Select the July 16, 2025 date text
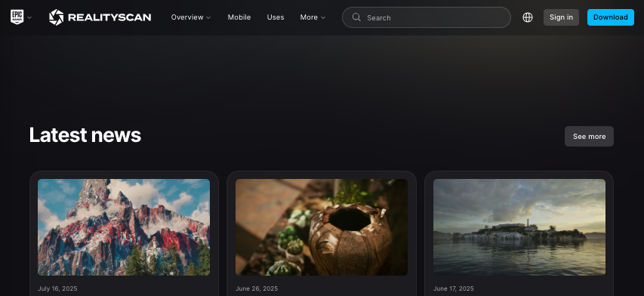Image resolution: width=644 pixels, height=296 pixels. point(57,288)
